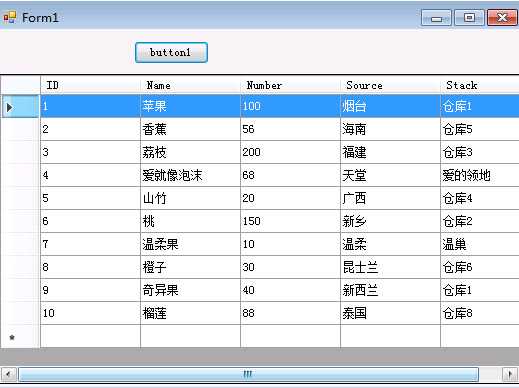The image size is (519, 388).
Task: Select the Number cell 40
Action: click(290, 290)
